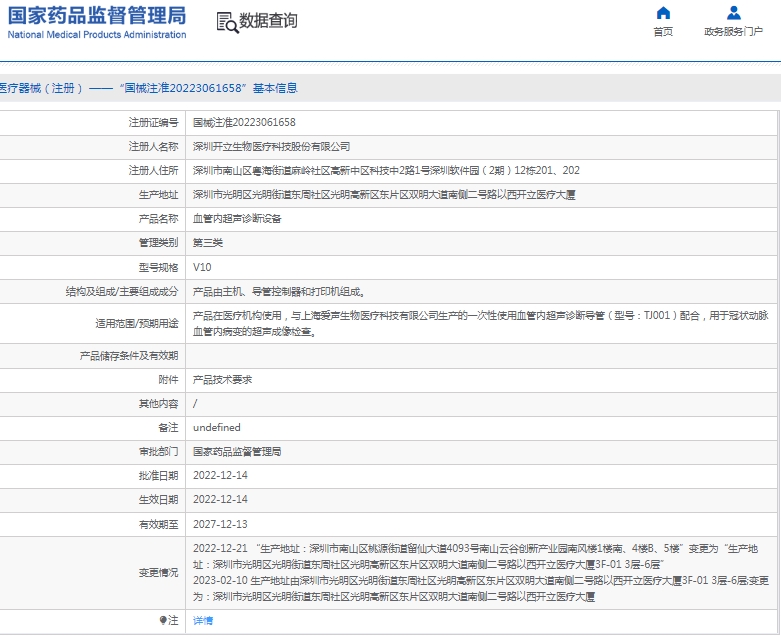
Task: Click the 审批部门 value 国家药品监督管理局
Action: pyautogui.click(x=237, y=451)
